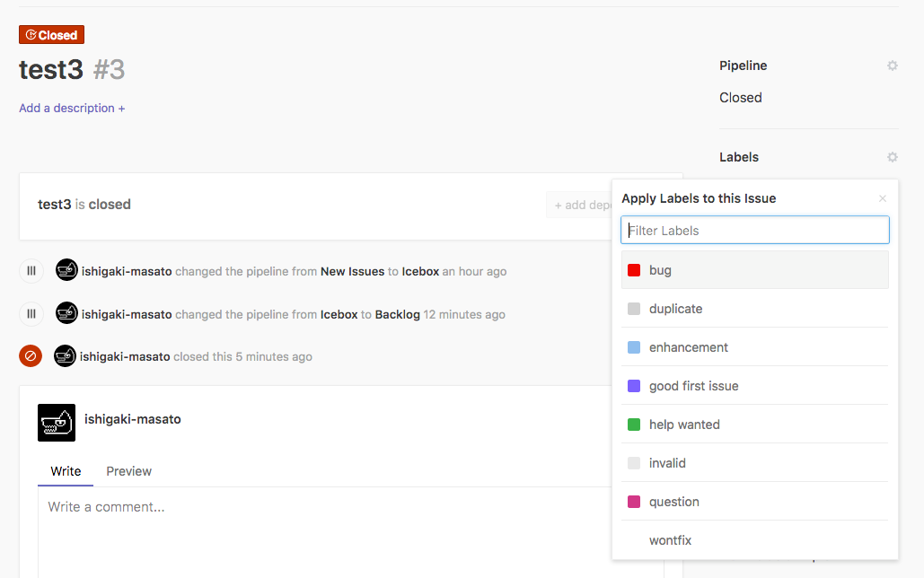The image size is (924, 578).
Task: Click the pipeline-change icon beside the Icebox event
Action: pos(31,270)
